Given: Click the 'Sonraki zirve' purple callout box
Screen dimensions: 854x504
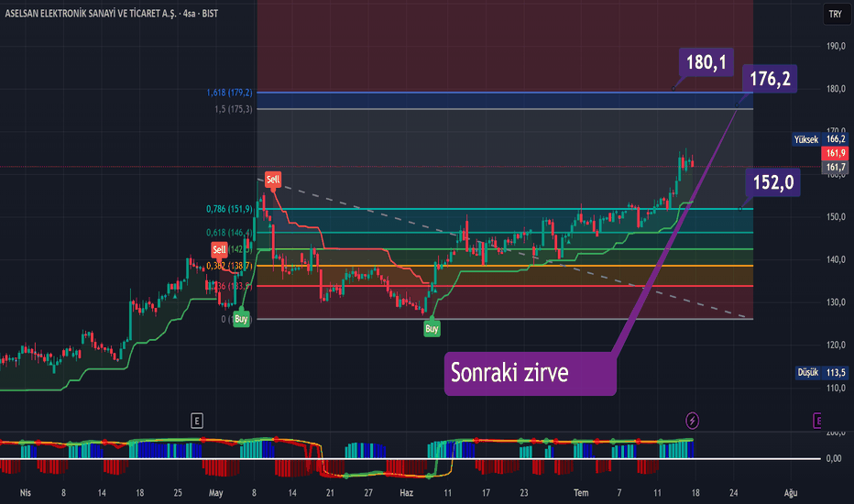Looking at the screenshot, I should 531,373.
